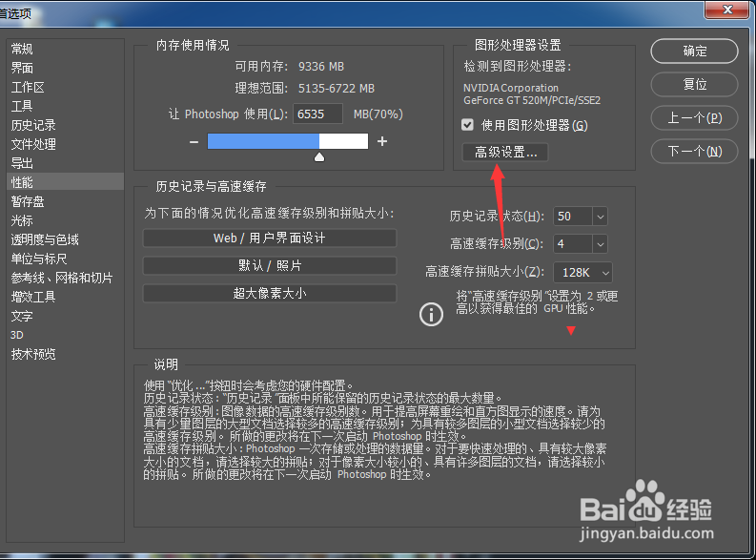The width and height of the screenshot is (756, 560).
Task: Select the 性能 category
Action: pos(65,182)
